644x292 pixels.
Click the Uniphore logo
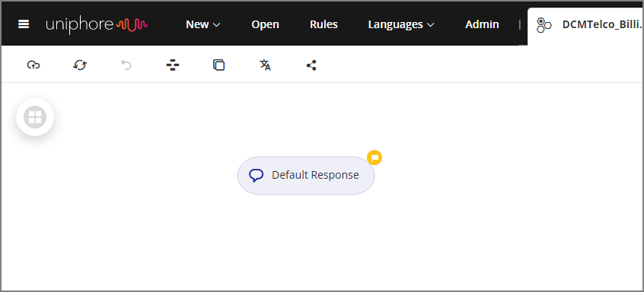pos(97,25)
